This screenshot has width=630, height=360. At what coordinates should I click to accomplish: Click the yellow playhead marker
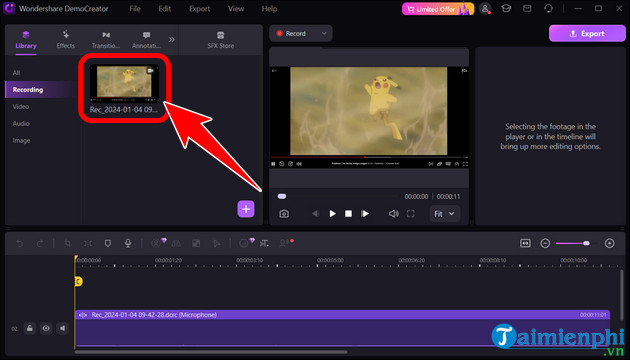(x=78, y=281)
